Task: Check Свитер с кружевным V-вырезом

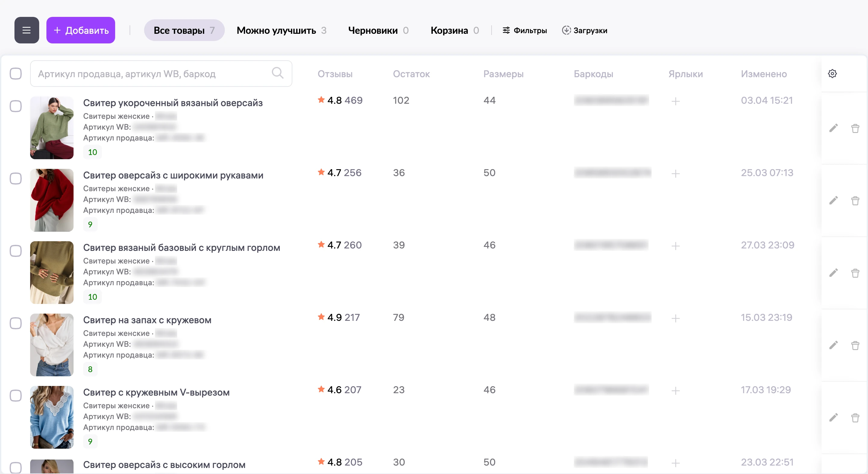Action: point(15,395)
